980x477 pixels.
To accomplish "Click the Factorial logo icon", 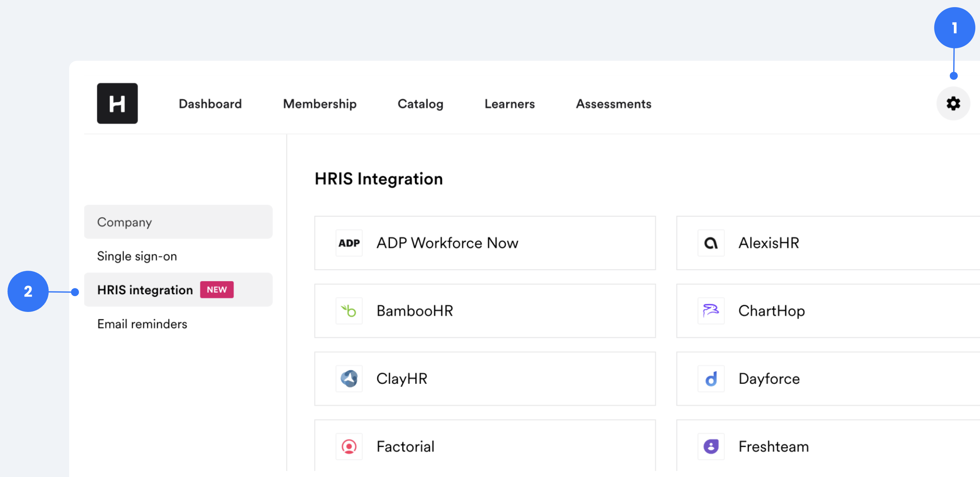I will click(x=349, y=447).
